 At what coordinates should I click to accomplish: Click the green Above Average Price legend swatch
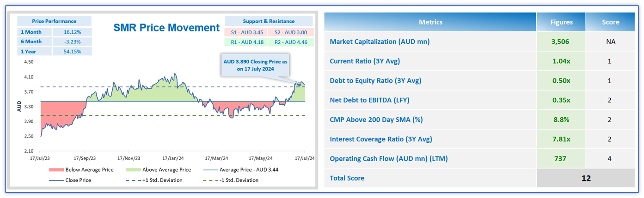[132, 169]
